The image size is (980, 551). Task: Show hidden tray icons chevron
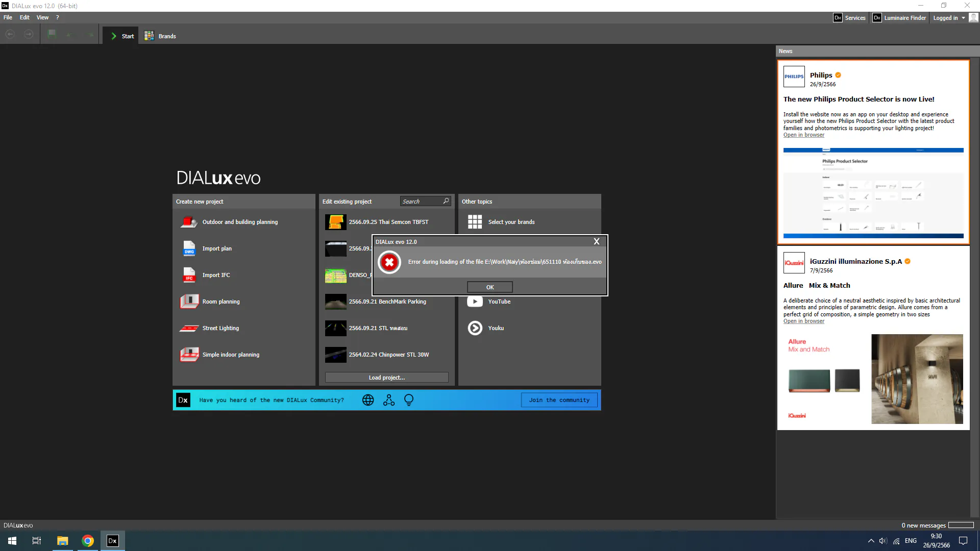point(871,541)
